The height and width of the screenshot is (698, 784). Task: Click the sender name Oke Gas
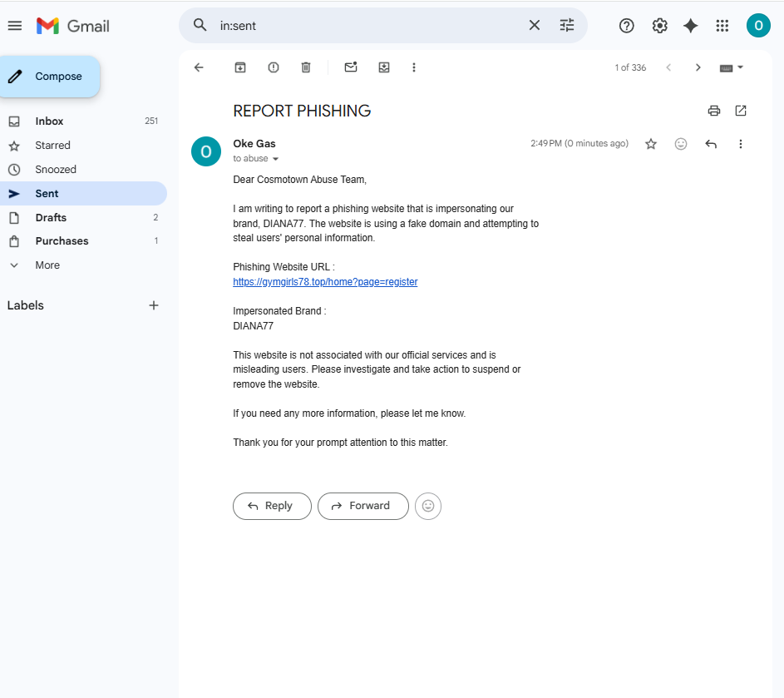point(254,144)
